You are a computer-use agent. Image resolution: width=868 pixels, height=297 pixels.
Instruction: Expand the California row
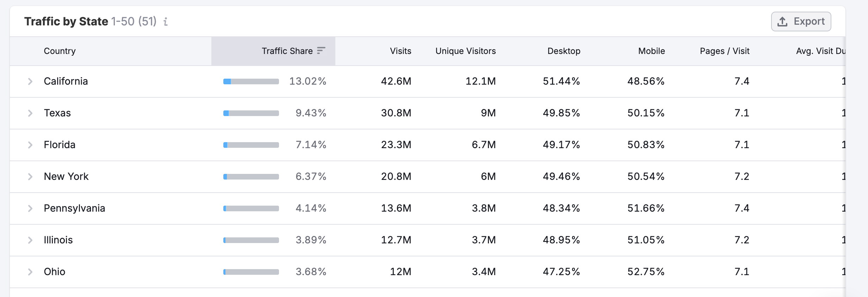30,81
